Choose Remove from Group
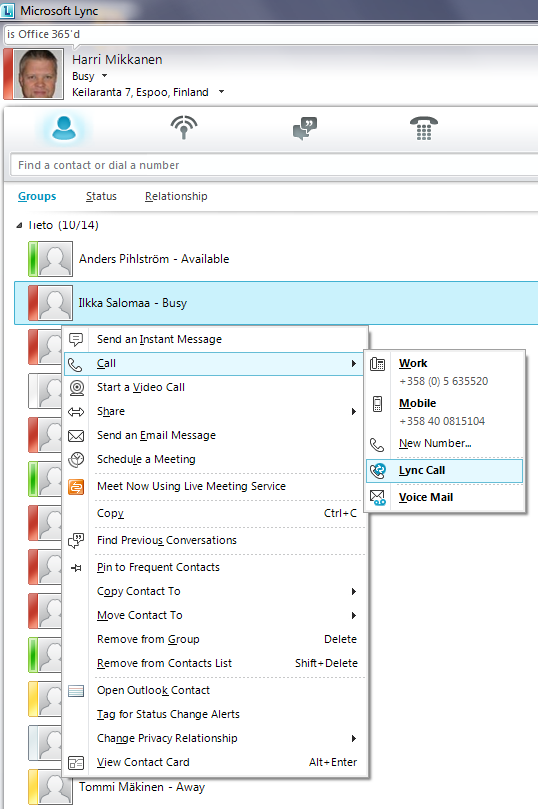Screen dimensions: 538x809 [215, 639]
